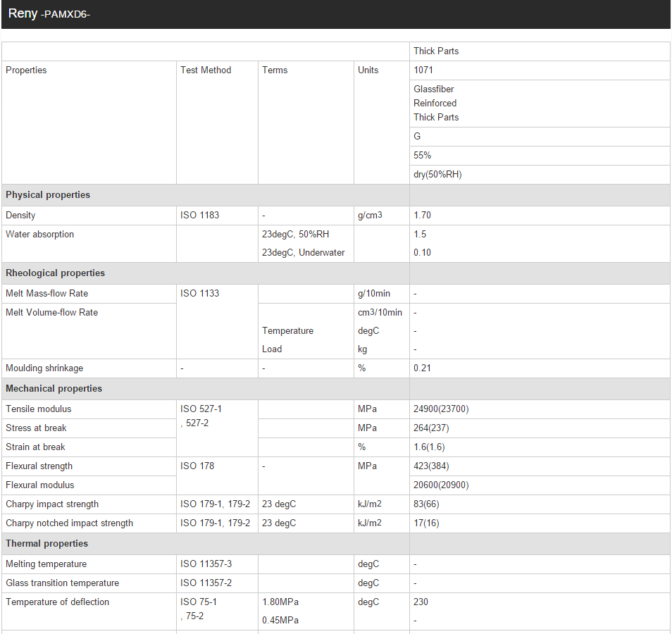Click the Temperature of deflection value 230
672x634 pixels.
(421, 602)
